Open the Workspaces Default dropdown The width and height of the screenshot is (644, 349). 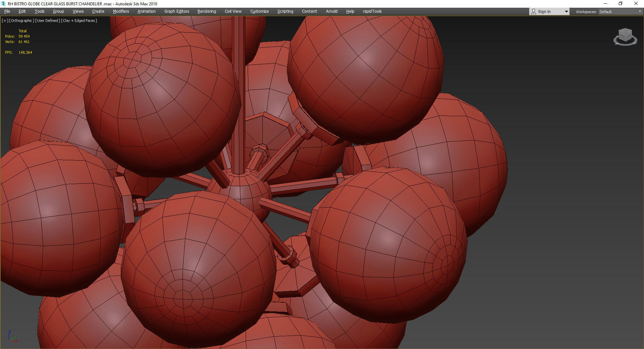coord(620,11)
